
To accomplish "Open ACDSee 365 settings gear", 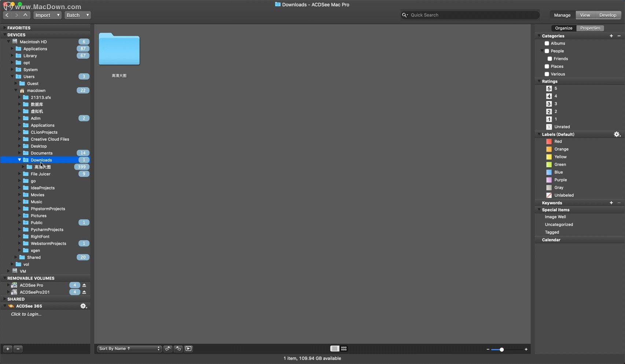I will (x=84, y=306).
